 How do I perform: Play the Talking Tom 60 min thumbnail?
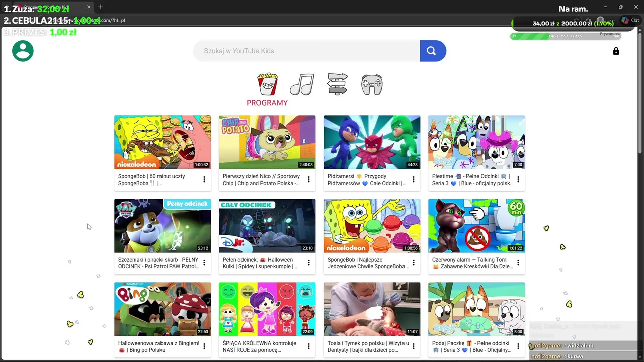[x=476, y=226]
